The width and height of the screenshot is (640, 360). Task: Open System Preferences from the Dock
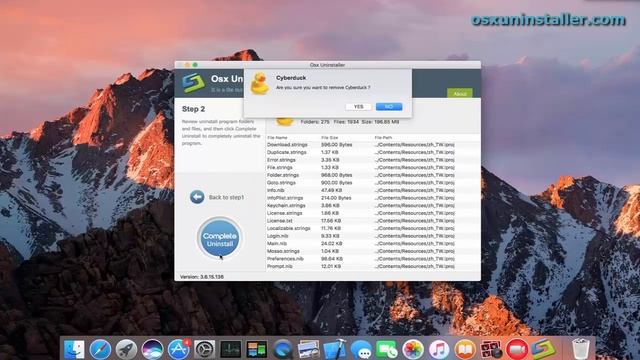pos(204,349)
